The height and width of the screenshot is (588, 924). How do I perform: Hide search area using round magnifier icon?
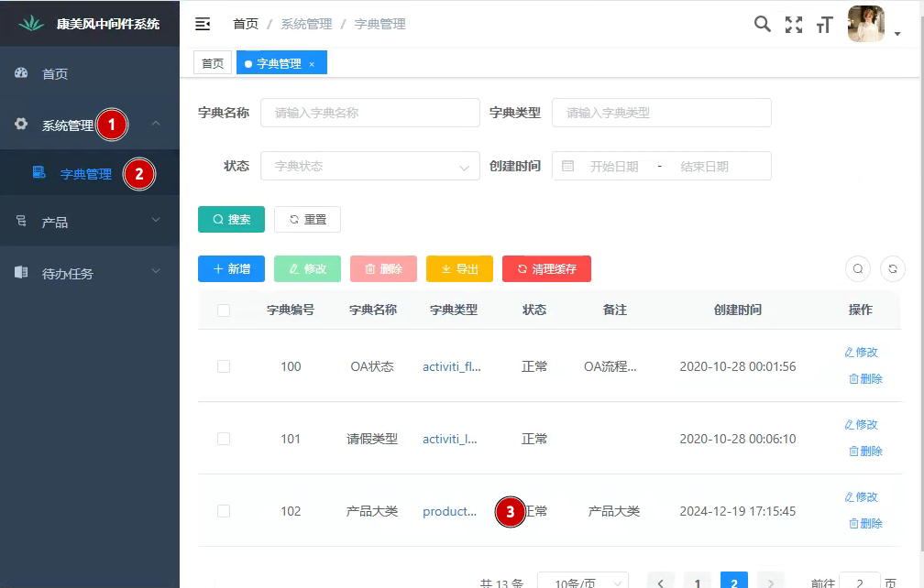coord(858,268)
